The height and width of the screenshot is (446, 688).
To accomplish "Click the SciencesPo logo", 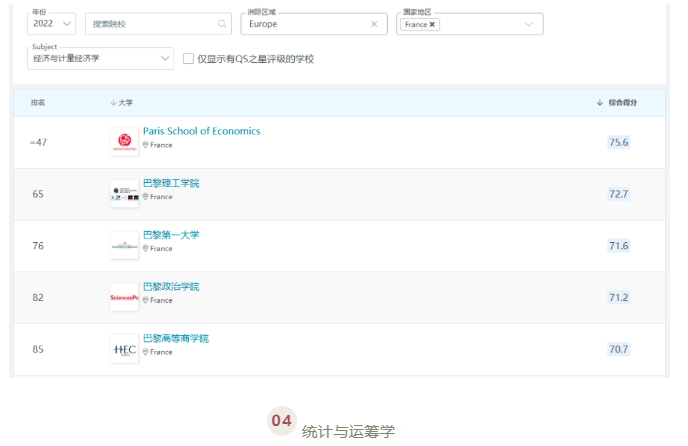I will click(x=125, y=297).
